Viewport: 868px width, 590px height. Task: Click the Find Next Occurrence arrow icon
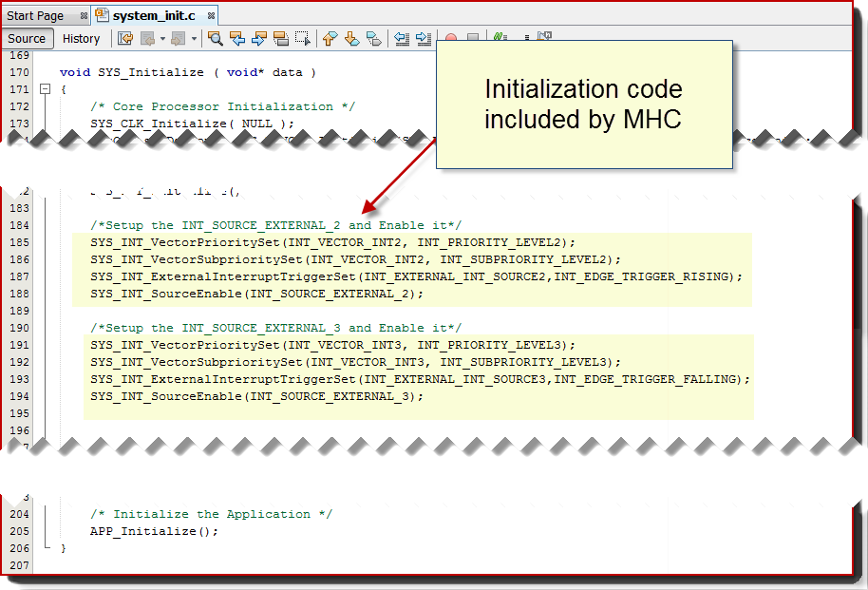coord(259,38)
